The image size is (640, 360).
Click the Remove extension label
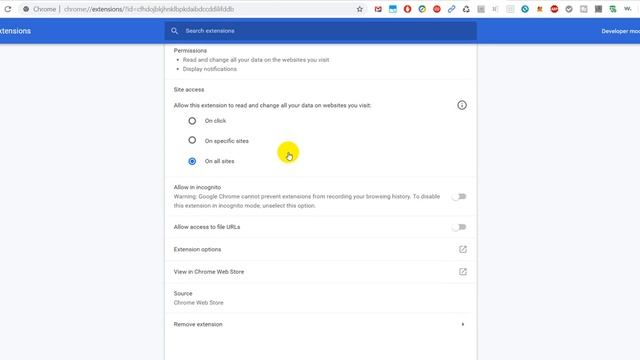[x=198, y=324]
